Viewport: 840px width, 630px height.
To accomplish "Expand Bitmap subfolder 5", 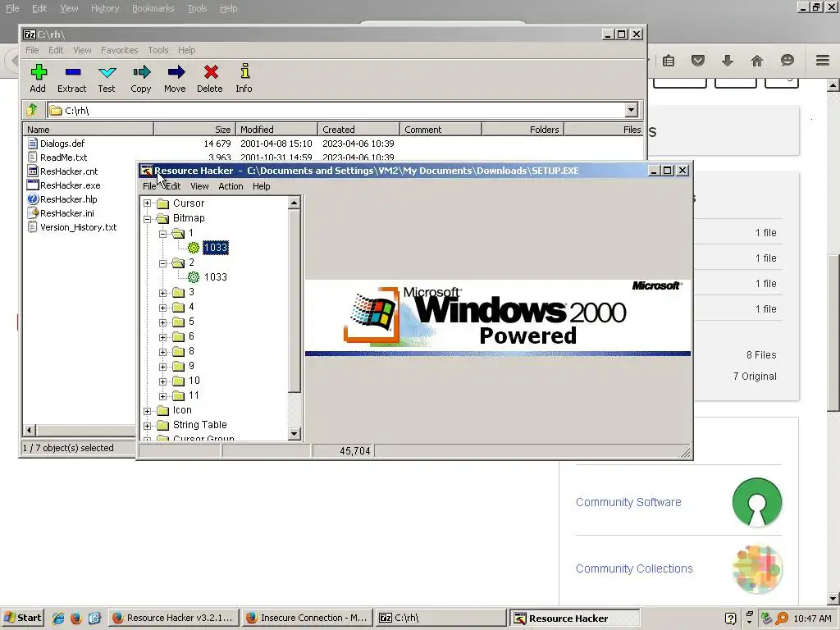I will (x=163, y=322).
